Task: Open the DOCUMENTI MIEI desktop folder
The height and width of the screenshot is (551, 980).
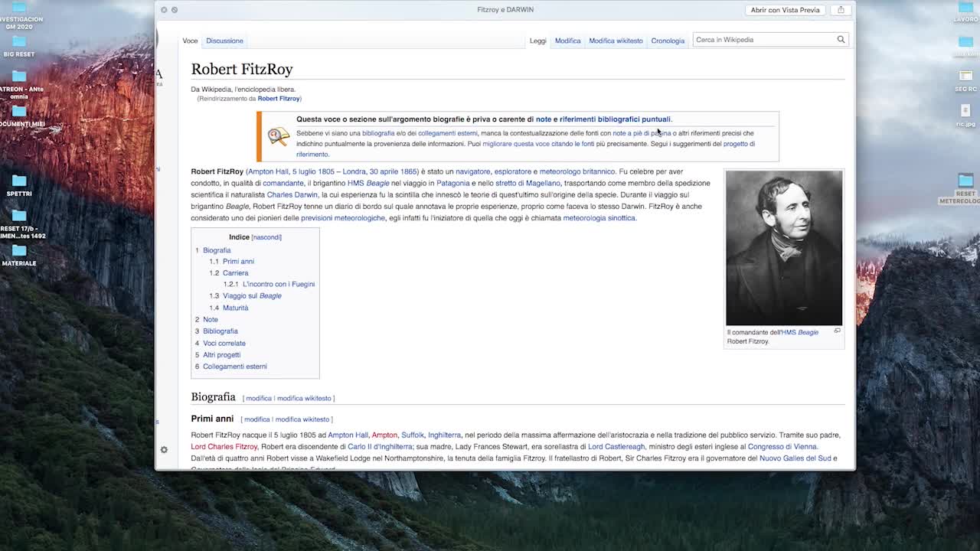Action: coord(19,115)
